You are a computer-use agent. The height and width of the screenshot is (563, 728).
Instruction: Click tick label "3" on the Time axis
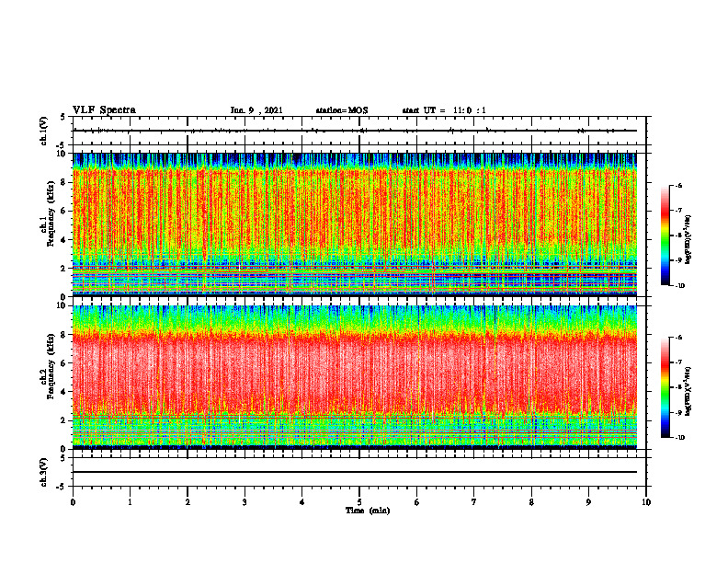click(x=245, y=502)
